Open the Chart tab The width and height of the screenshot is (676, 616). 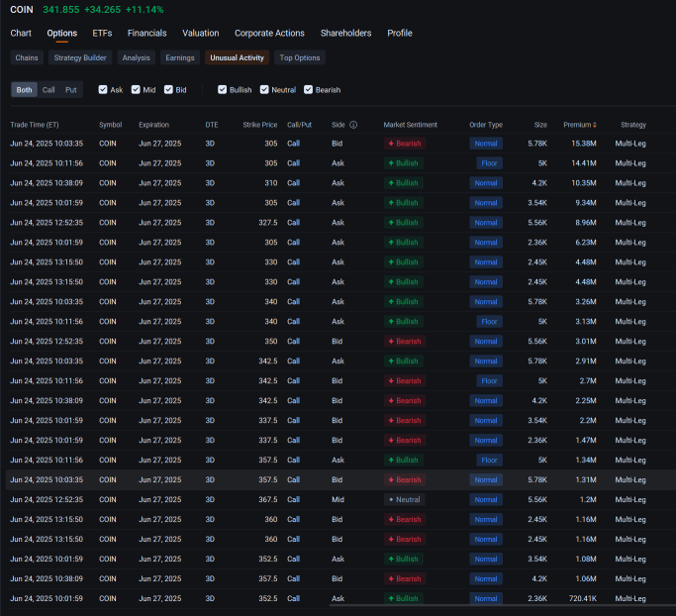point(21,34)
